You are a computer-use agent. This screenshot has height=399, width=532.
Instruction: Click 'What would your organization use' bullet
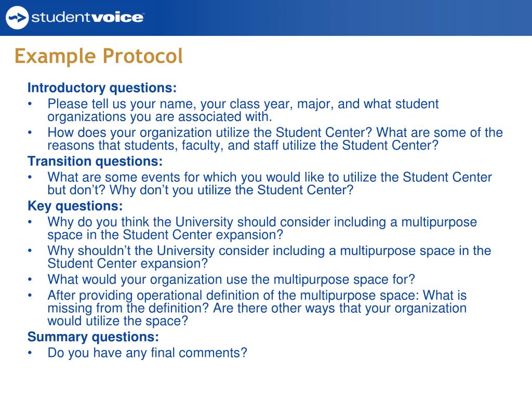pyautogui.click(x=231, y=280)
